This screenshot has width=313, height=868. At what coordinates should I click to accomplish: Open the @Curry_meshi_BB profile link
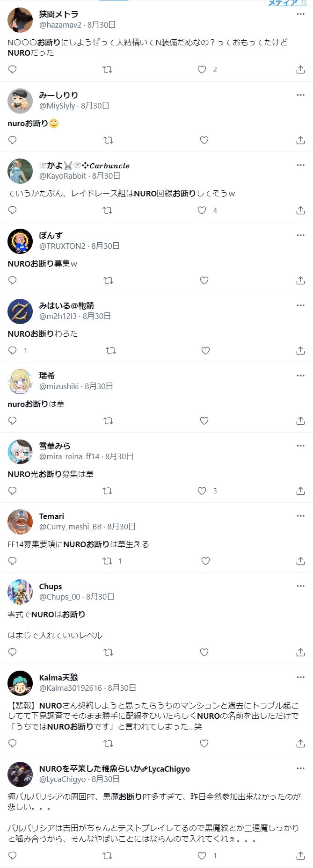pos(70,527)
